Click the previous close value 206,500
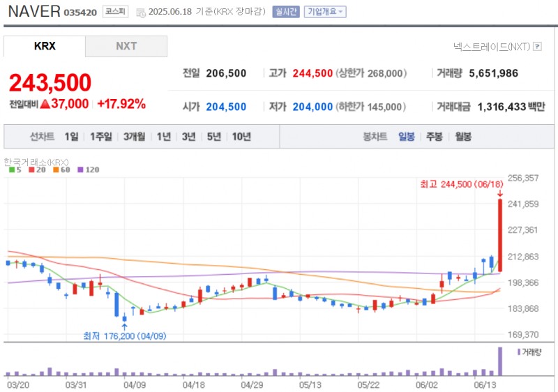The image size is (558, 392). click(226, 73)
